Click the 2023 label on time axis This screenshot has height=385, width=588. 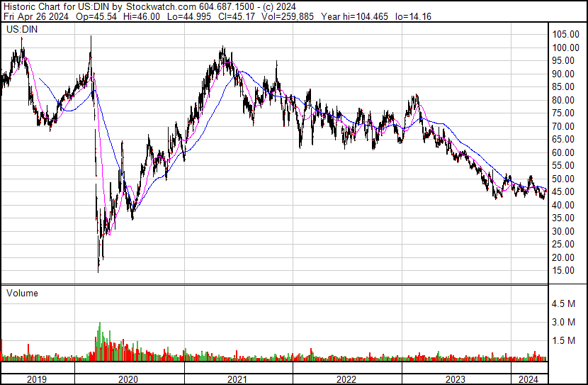[x=456, y=379]
